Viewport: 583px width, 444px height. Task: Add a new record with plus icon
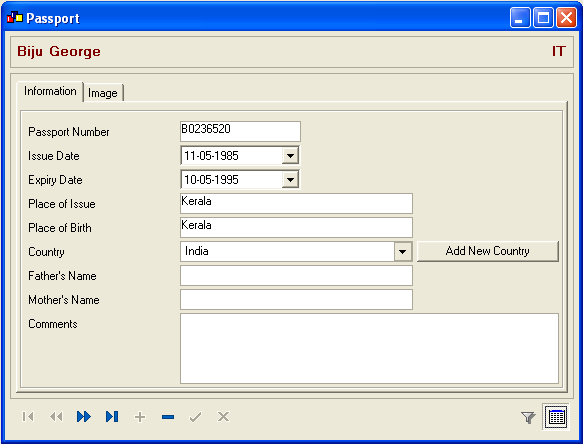point(140,417)
